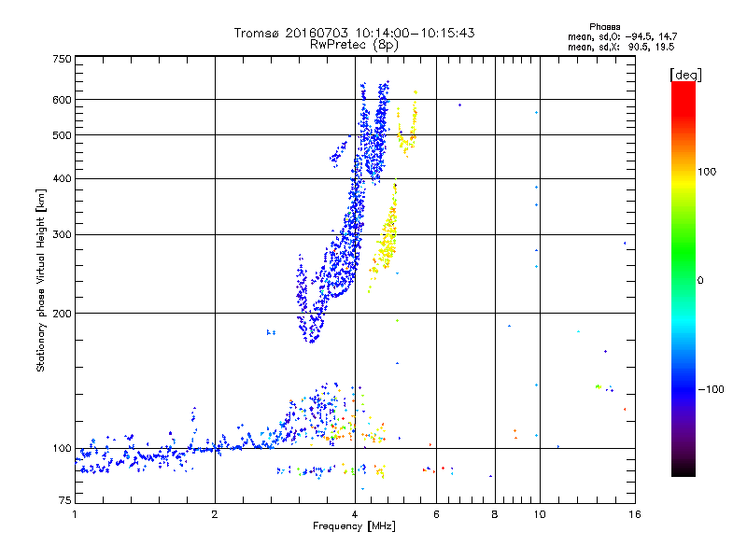
Task: Click the '100' colorbar tick label
Action: [x=707, y=172]
